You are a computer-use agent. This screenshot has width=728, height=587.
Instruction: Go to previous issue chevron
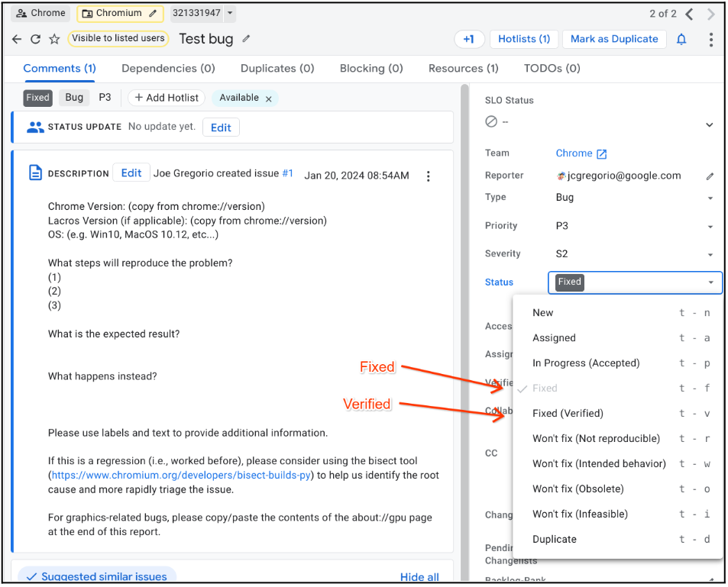[x=690, y=14]
